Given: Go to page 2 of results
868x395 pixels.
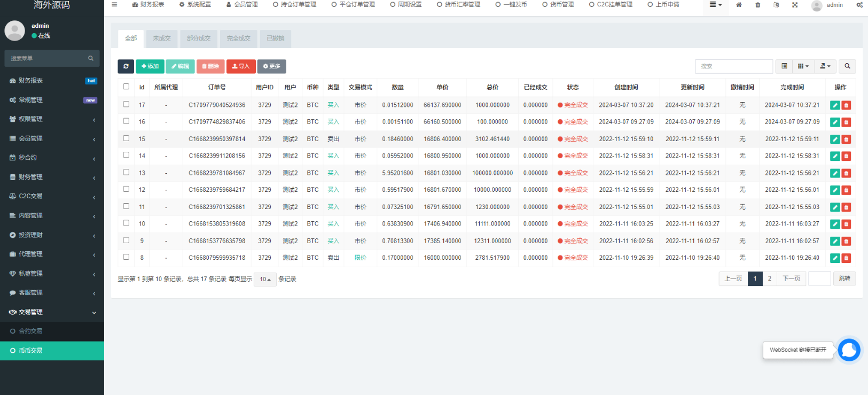Looking at the screenshot, I should [x=769, y=278].
